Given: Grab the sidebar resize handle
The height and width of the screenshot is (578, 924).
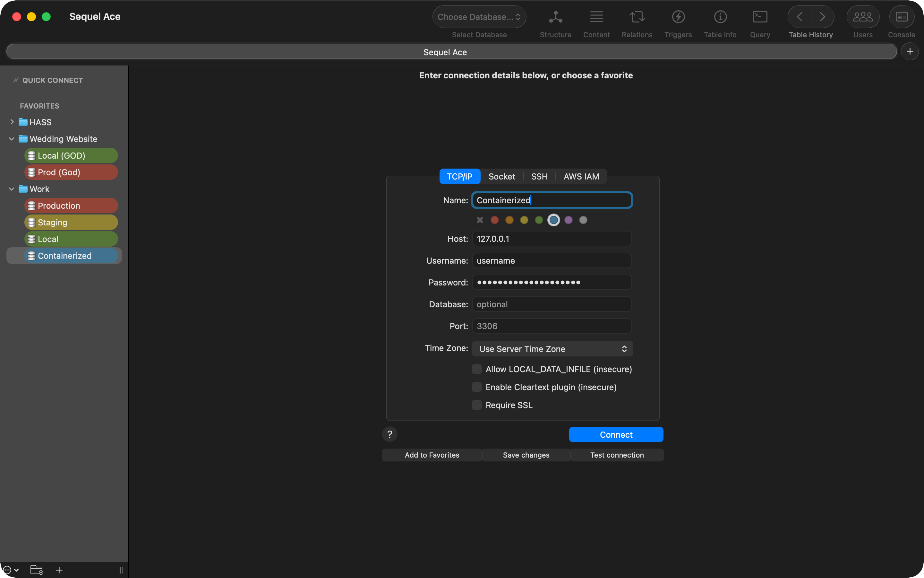Looking at the screenshot, I should (121, 570).
